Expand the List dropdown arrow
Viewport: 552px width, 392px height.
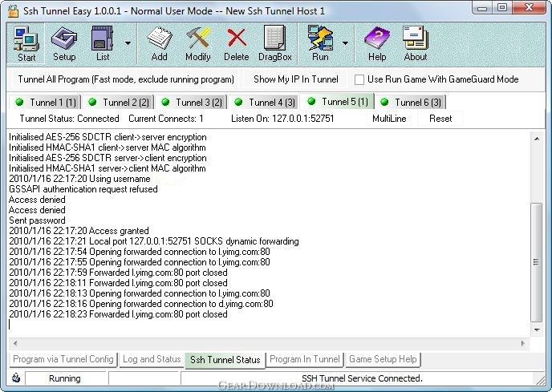pyautogui.click(x=128, y=43)
